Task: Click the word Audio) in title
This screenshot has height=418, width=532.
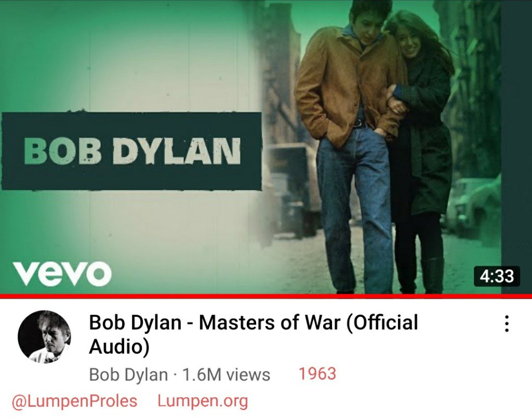Action: pyautogui.click(x=119, y=346)
